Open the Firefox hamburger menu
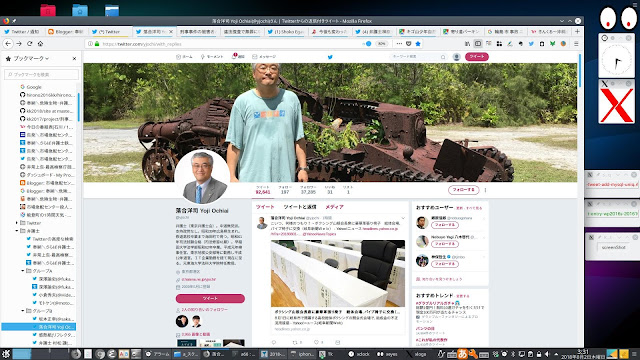This screenshot has height=360, width=640. (576, 44)
